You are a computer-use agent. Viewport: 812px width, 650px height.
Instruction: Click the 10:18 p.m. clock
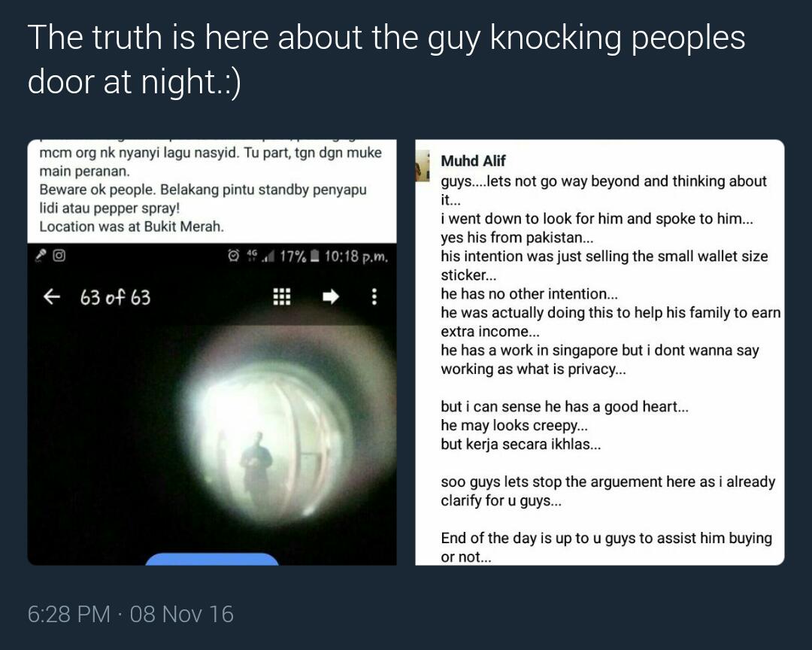[x=356, y=256]
